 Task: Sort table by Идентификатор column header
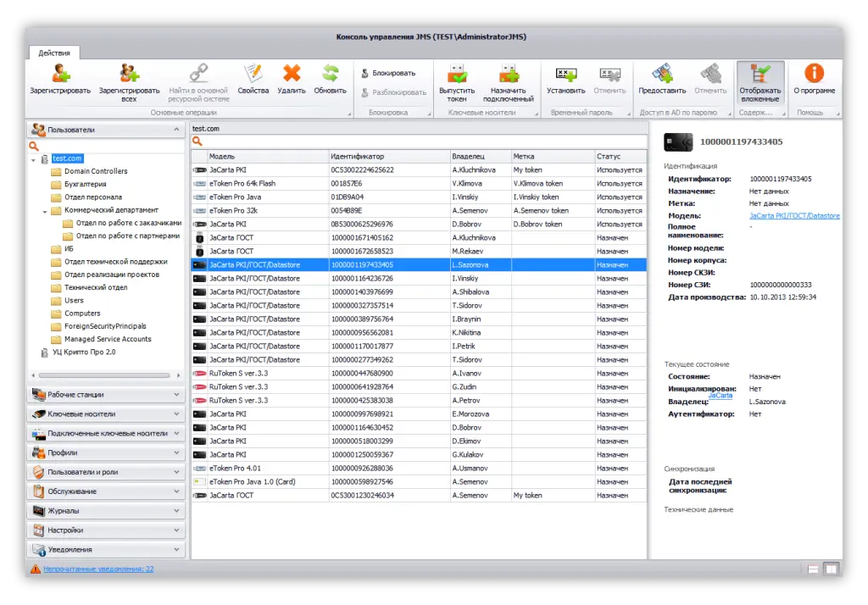click(x=390, y=157)
